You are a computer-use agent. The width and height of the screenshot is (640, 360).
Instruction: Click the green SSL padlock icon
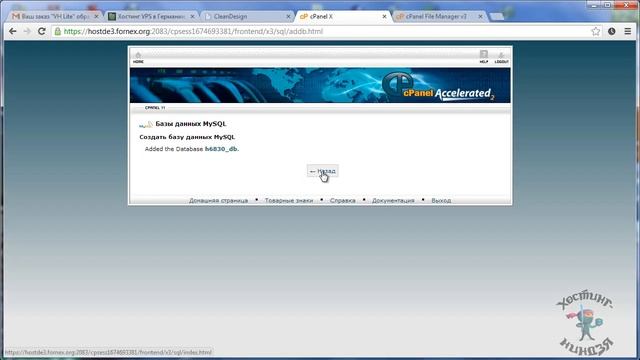58,31
